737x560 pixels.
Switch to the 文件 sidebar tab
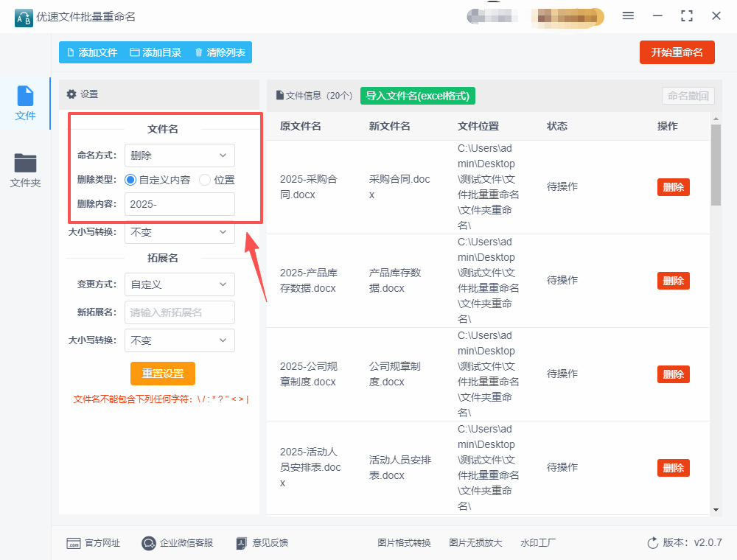(25, 103)
